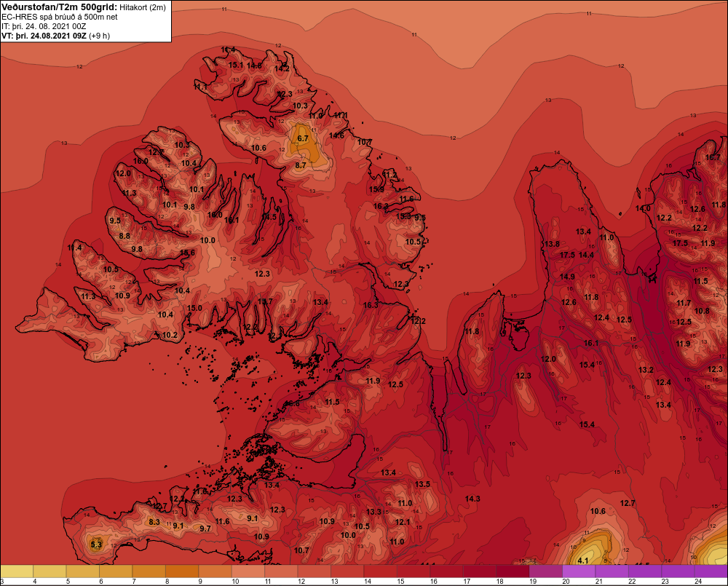Select the 12.1 temperature label

[x=403, y=522]
